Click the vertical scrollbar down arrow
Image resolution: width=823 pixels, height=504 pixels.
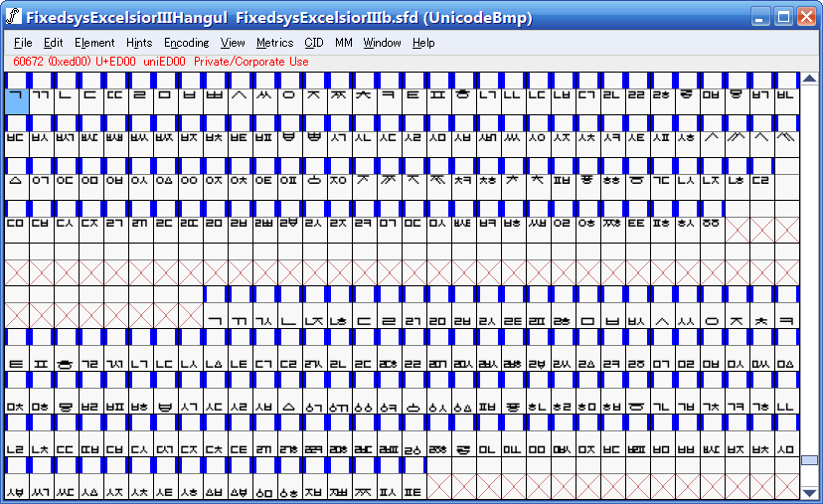pyautogui.click(x=810, y=491)
